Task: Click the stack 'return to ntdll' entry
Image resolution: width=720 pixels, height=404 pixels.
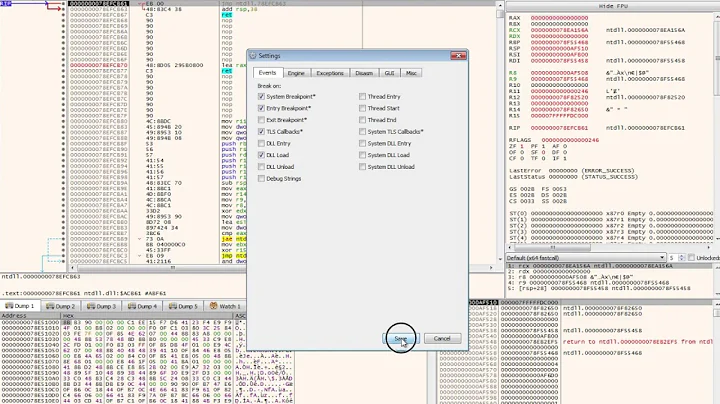Action: tap(637, 342)
